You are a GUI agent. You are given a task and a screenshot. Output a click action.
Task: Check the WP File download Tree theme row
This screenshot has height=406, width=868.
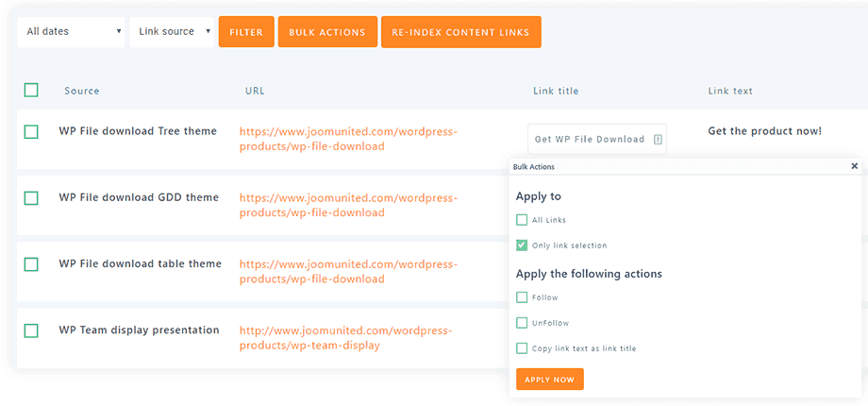tap(31, 132)
